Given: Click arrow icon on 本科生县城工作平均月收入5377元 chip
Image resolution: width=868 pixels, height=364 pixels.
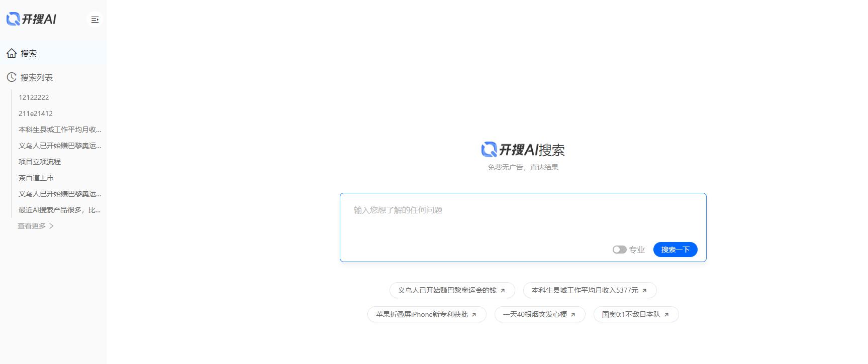Looking at the screenshot, I should [644, 291].
